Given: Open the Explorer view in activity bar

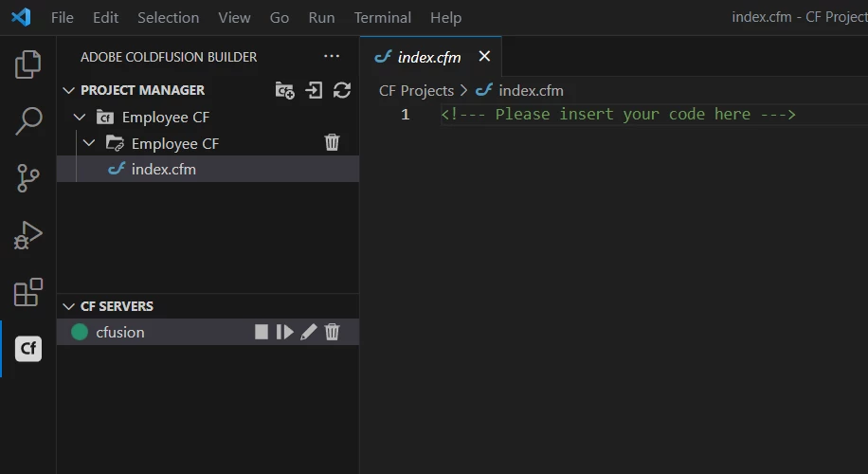Looking at the screenshot, I should [27, 64].
